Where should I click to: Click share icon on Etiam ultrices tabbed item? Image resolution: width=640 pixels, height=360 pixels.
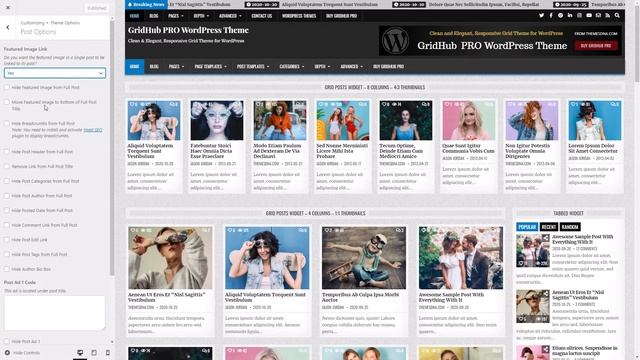(x=545, y=349)
